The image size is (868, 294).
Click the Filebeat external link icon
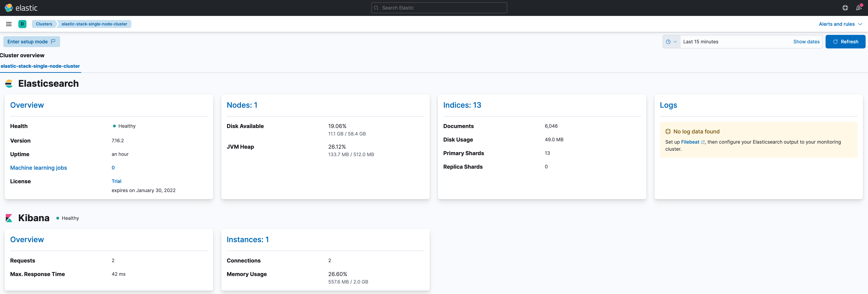point(703,142)
